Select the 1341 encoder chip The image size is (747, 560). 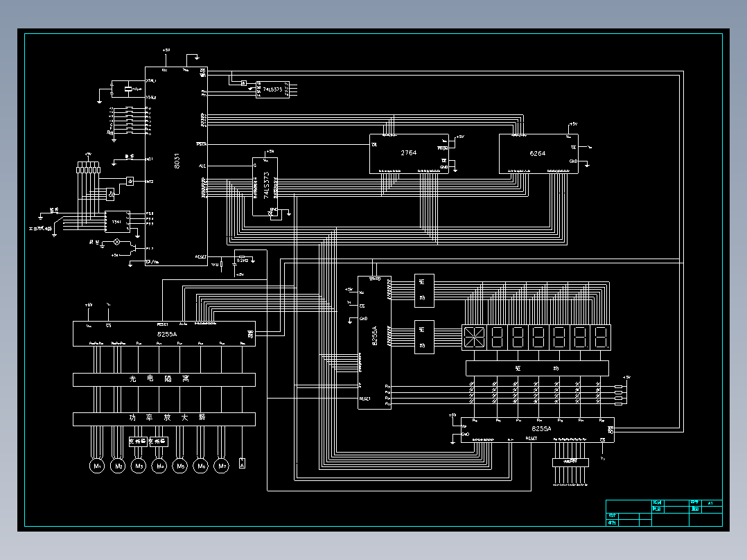[x=117, y=222]
